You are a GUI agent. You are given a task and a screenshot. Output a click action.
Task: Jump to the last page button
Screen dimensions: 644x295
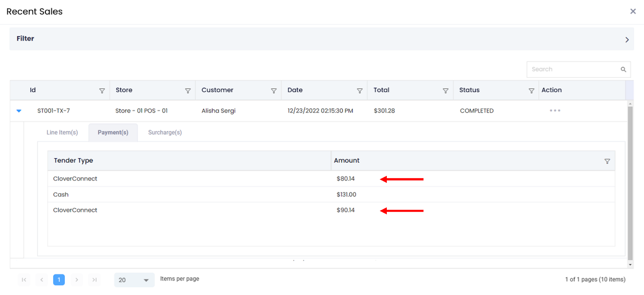tap(94, 280)
